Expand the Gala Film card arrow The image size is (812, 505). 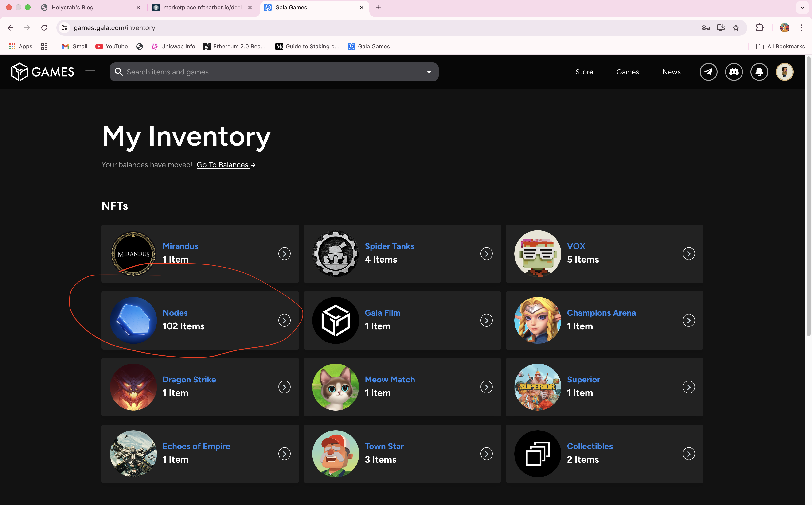(x=486, y=320)
